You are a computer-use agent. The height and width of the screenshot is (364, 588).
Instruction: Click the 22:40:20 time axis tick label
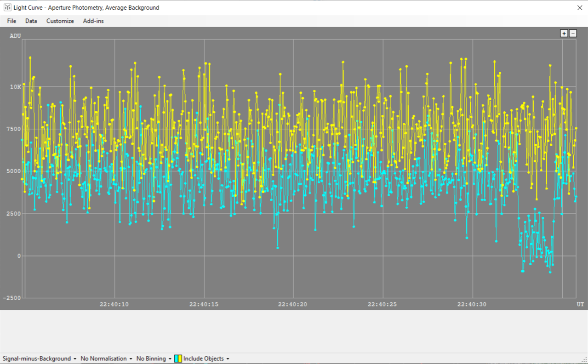[293, 304]
